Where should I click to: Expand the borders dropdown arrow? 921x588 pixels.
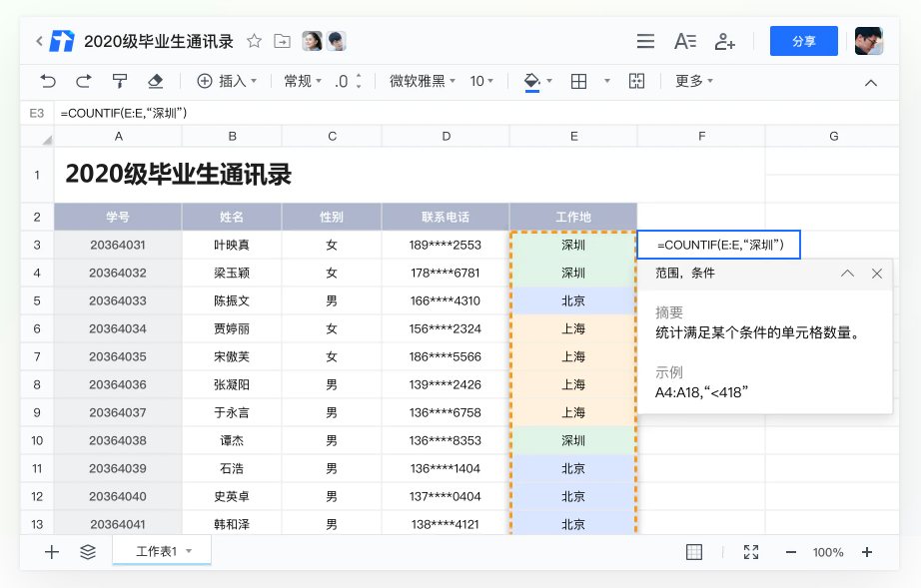click(x=607, y=81)
